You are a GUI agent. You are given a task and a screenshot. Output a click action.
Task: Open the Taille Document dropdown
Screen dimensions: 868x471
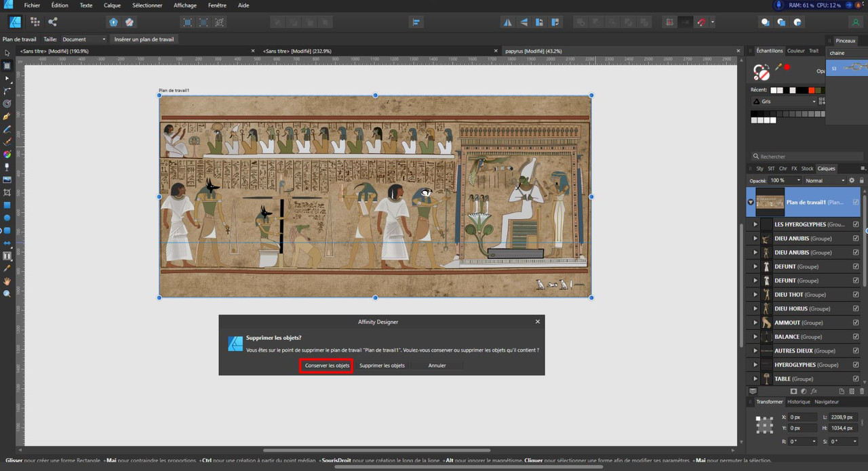point(84,39)
